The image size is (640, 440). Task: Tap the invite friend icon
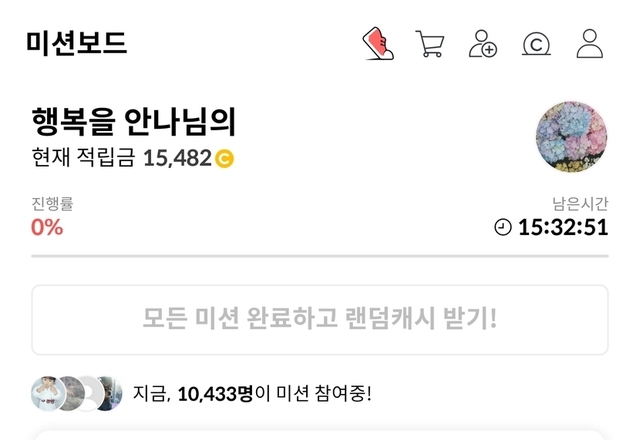tap(482, 43)
